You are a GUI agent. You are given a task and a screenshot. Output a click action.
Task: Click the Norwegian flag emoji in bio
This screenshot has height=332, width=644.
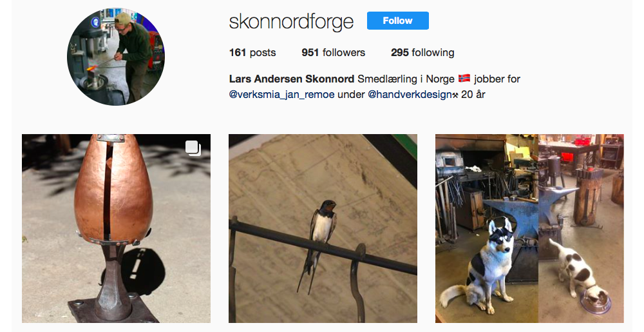(x=464, y=78)
